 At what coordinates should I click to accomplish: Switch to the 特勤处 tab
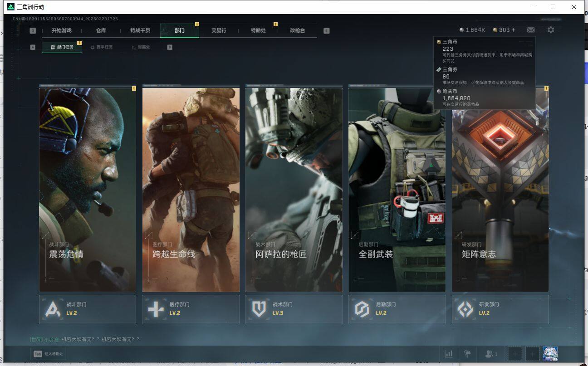[258, 30]
